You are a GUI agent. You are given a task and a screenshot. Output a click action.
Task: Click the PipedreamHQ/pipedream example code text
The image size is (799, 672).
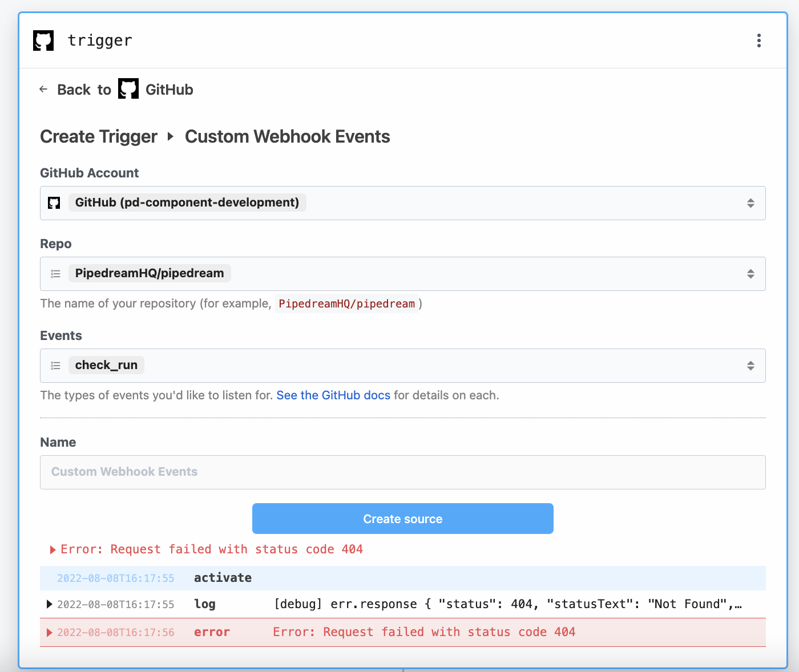[x=347, y=303]
